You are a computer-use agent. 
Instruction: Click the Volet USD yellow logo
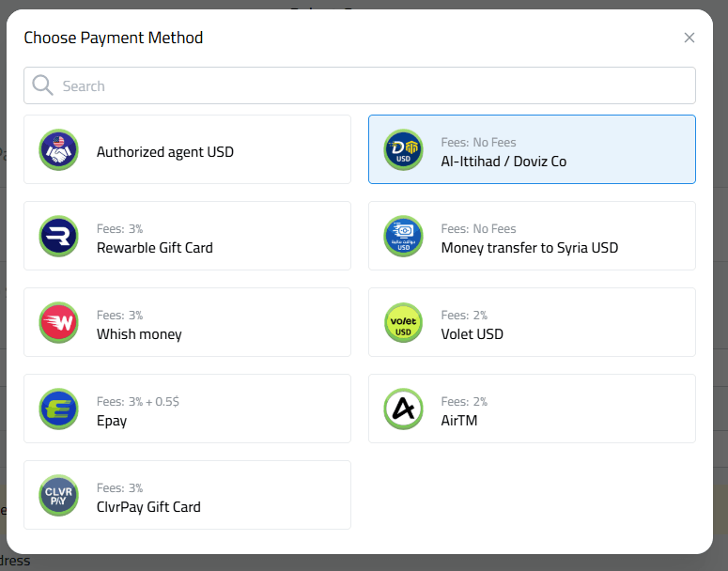pyautogui.click(x=403, y=322)
